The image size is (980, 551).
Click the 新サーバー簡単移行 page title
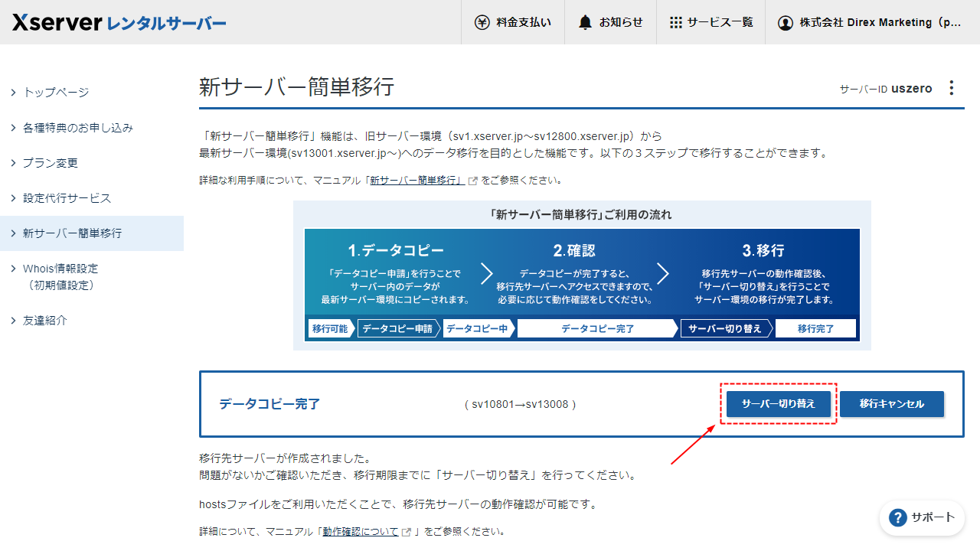coord(297,86)
